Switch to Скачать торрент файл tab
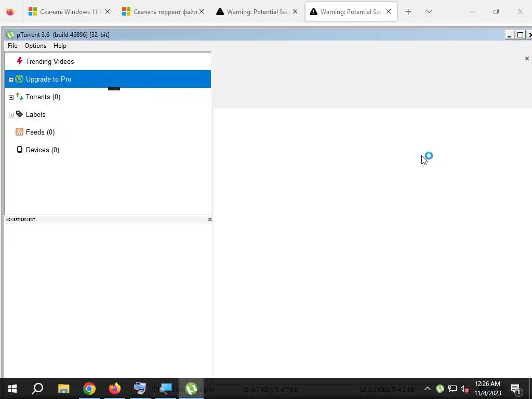 (163, 12)
